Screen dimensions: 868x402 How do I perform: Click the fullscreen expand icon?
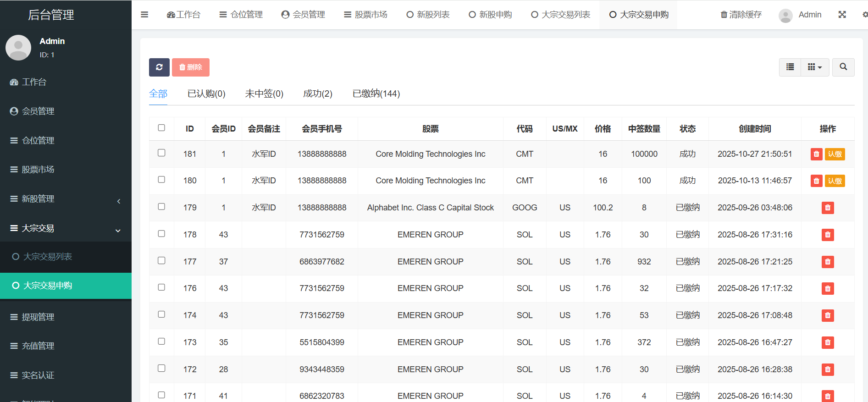842,15
